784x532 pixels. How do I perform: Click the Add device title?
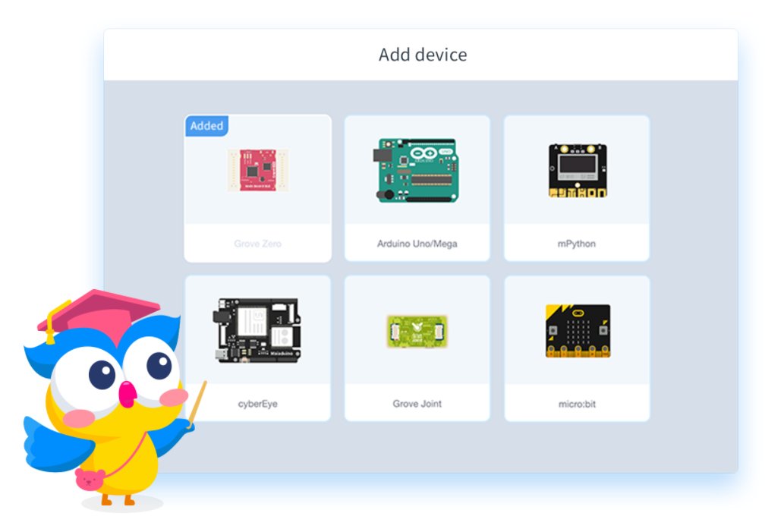click(423, 55)
